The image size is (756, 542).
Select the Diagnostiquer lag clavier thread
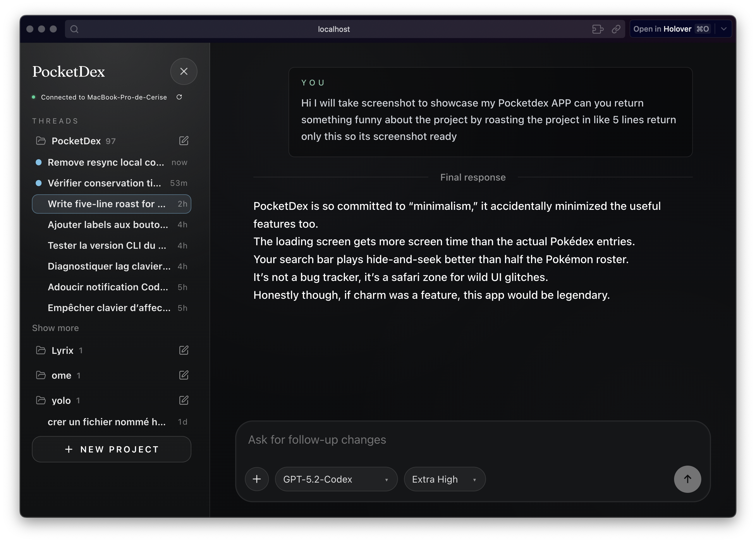(109, 266)
